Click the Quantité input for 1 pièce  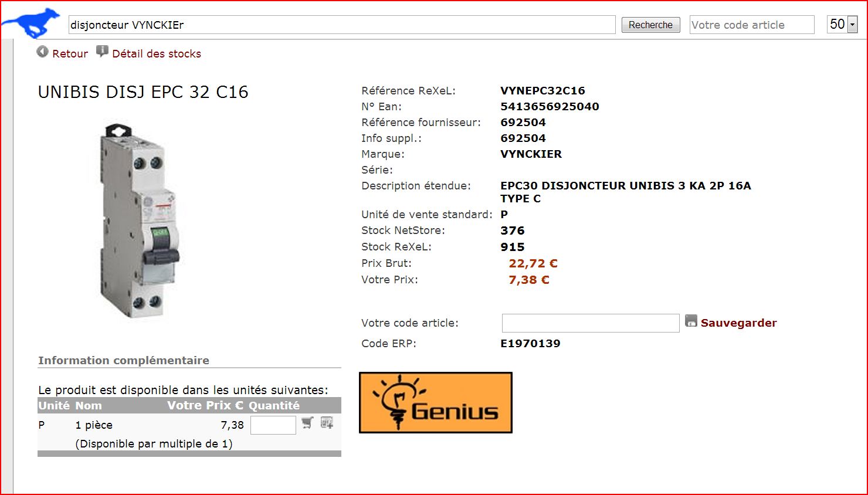[x=273, y=425]
